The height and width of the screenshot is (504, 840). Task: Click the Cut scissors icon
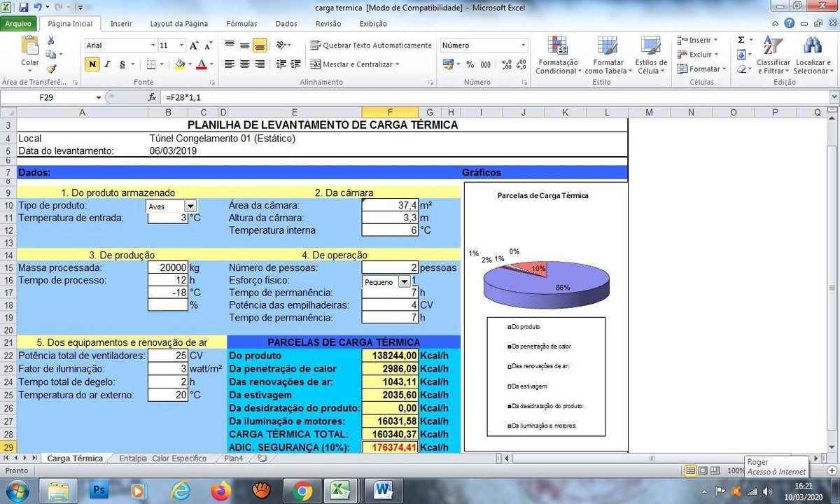[51, 41]
